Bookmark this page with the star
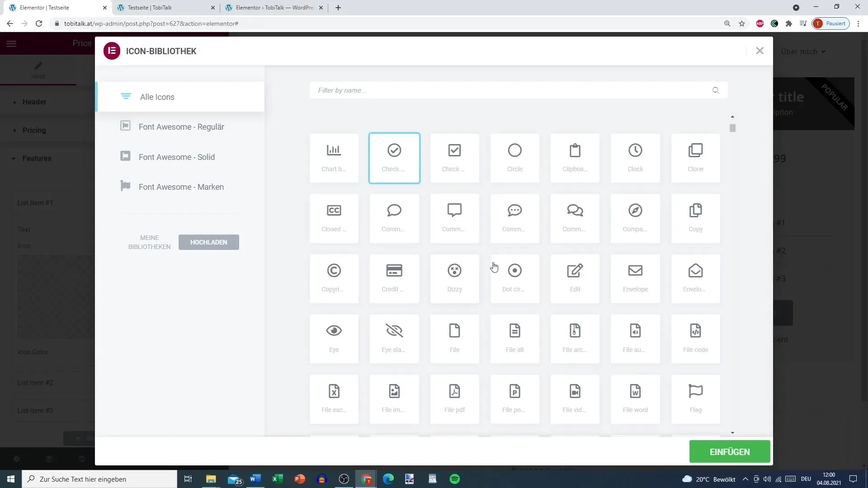 pos(742,23)
